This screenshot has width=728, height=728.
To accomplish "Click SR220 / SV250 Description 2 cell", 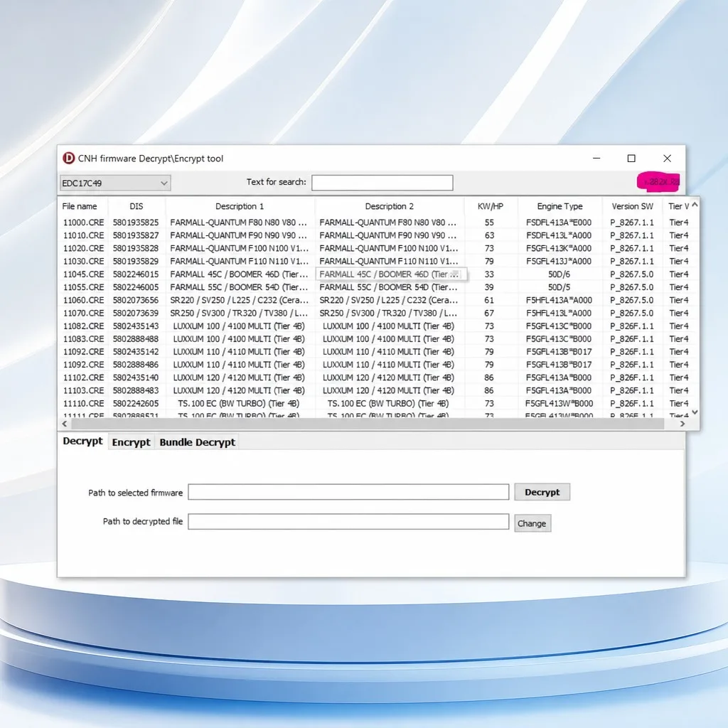I will [x=389, y=301].
